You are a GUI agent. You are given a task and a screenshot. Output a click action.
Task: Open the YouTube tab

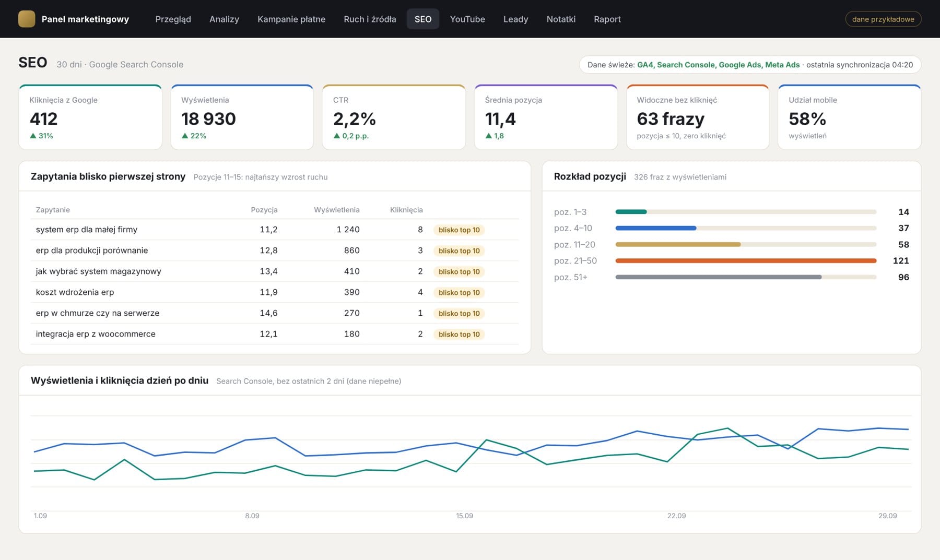point(467,19)
